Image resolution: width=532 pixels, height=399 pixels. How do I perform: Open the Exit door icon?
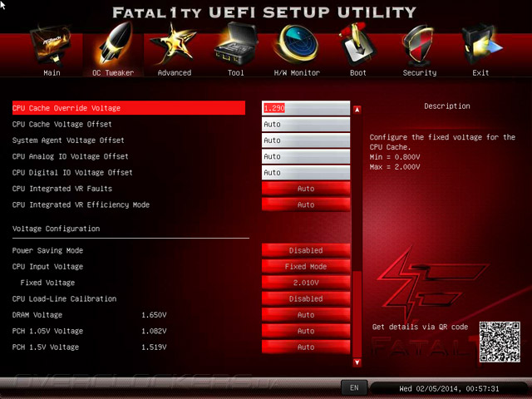(x=481, y=45)
